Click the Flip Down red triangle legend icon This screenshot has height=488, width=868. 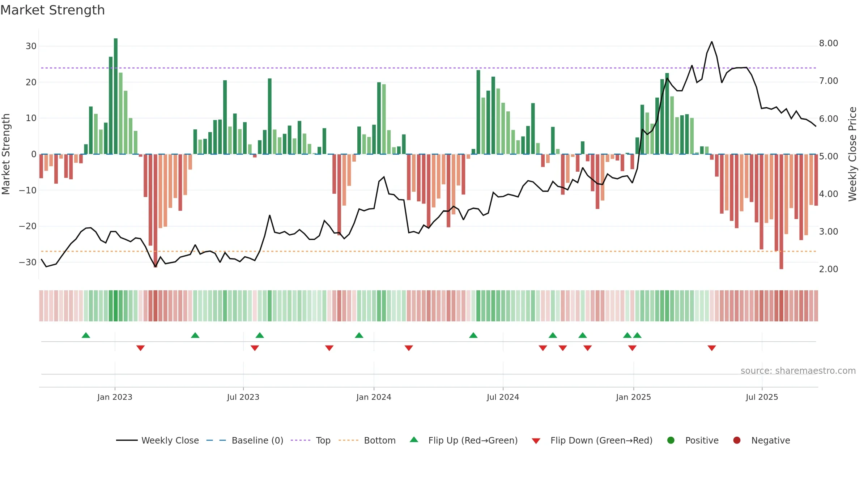click(536, 441)
